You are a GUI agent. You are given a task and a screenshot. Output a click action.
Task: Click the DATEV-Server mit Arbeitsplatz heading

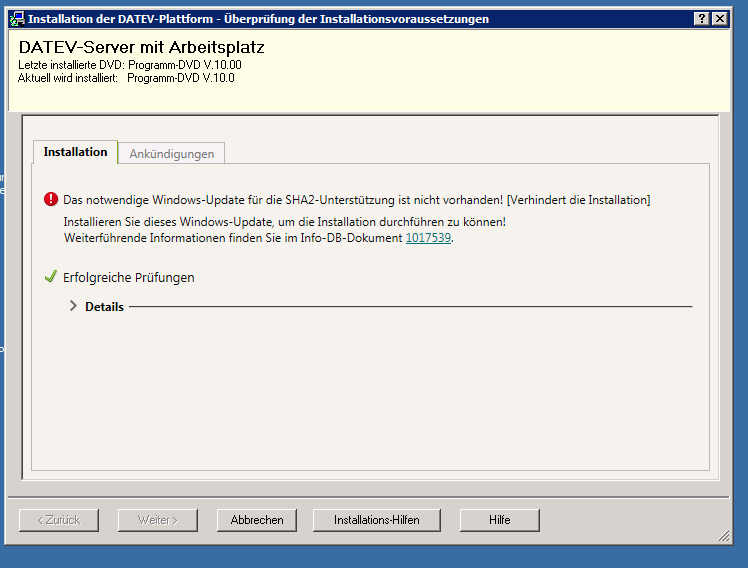pyautogui.click(x=141, y=47)
